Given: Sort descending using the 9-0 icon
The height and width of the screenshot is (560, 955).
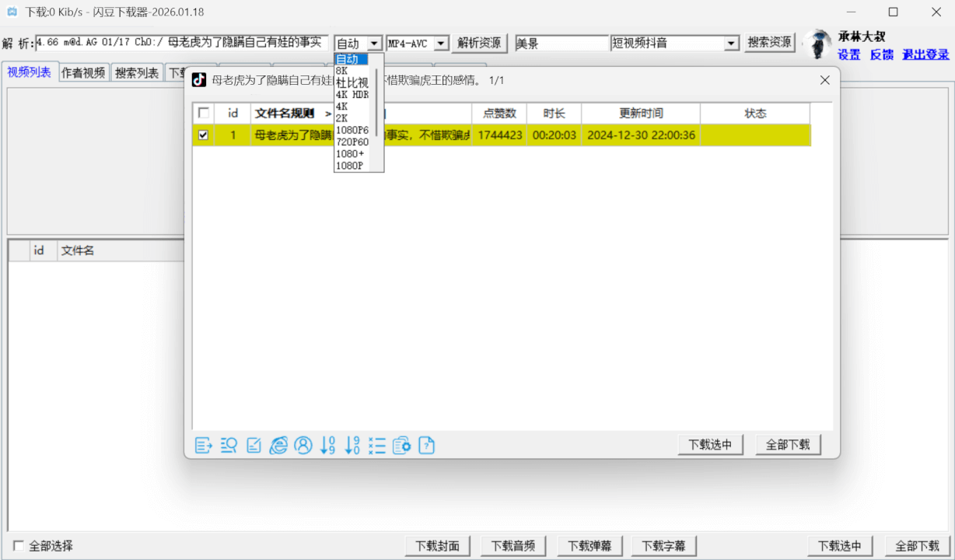Looking at the screenshot, I should click(352, 446).
